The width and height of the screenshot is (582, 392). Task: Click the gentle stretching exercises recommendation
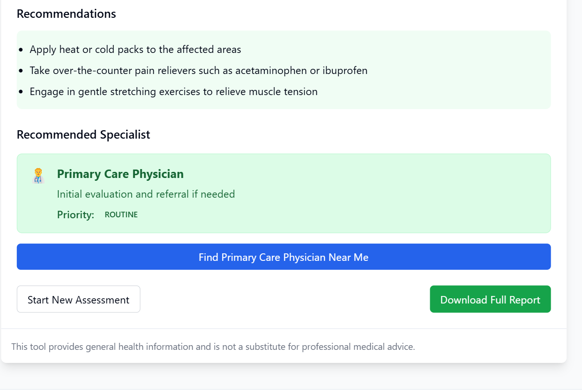coord(173,91)
